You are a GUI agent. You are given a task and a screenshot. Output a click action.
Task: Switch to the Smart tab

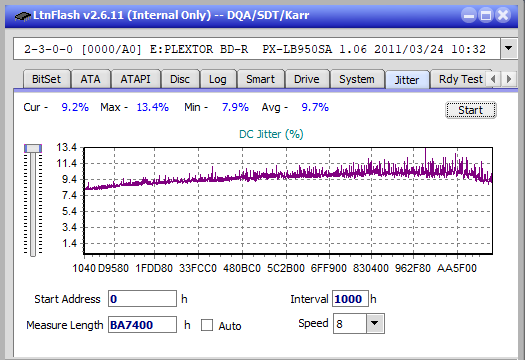[260, 79]
